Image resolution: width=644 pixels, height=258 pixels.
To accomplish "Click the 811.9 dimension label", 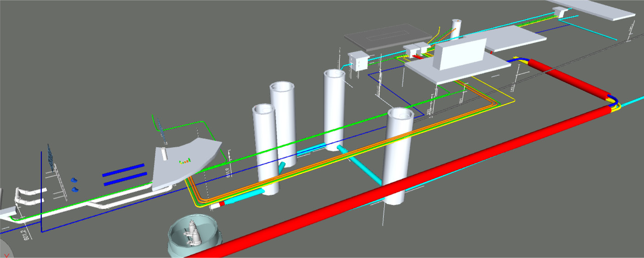I will point(228,173).
